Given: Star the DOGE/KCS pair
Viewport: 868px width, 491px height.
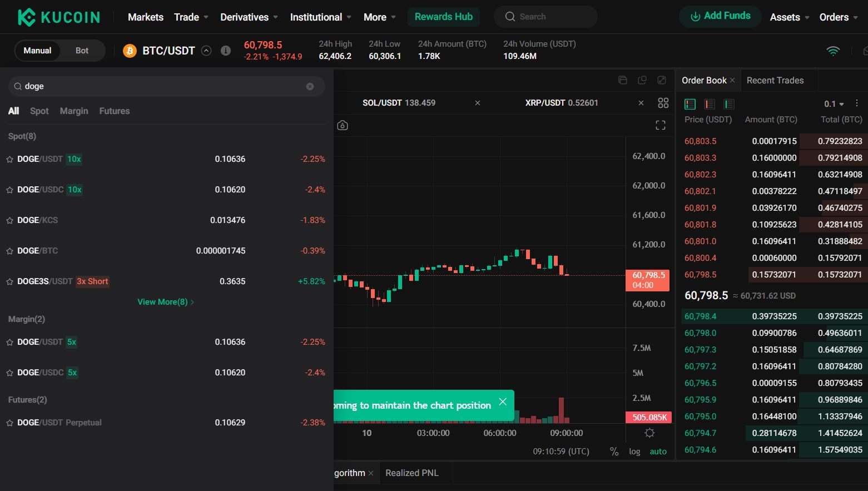Looking at the screenshot, I should click(10, 221).
